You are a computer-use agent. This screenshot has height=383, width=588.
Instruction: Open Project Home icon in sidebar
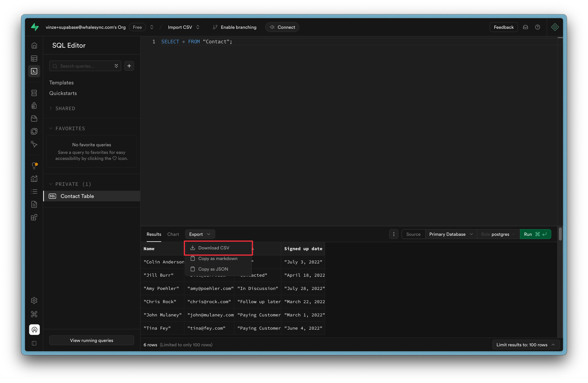click(34, 45)
